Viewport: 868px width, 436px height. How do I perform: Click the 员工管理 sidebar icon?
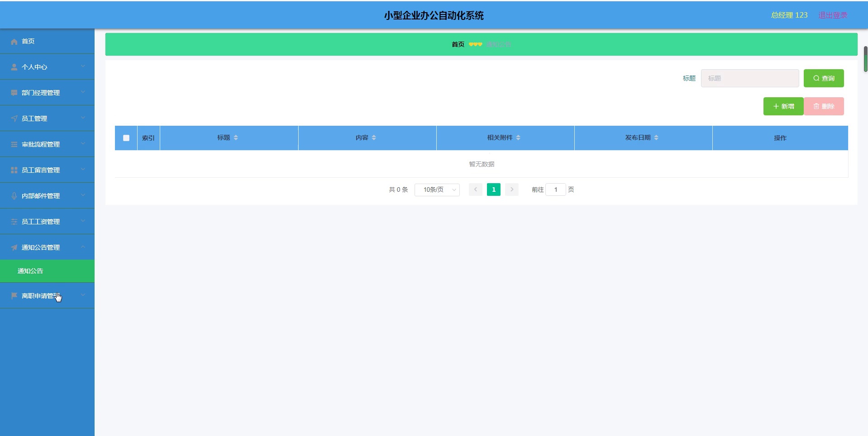pyautogui.click(x=14, y=118)
